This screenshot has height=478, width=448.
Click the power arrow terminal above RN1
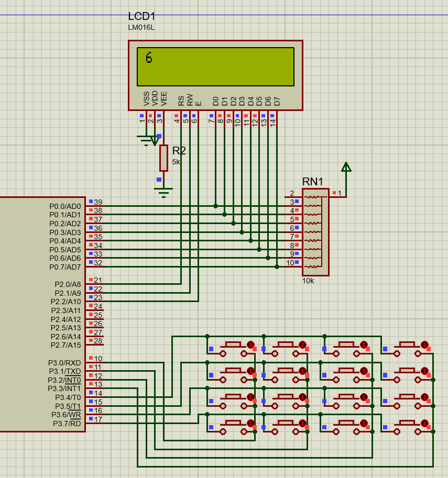tap(346, 168)
